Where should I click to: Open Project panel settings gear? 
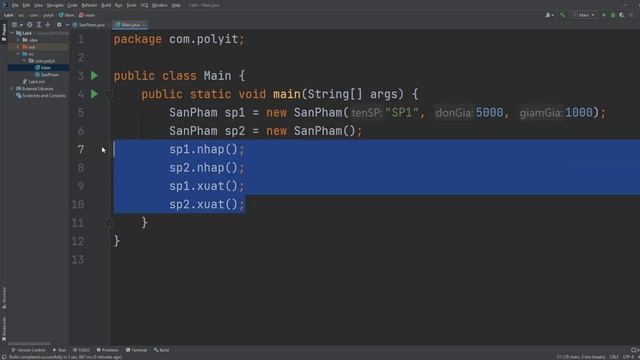tap(59, 25)
